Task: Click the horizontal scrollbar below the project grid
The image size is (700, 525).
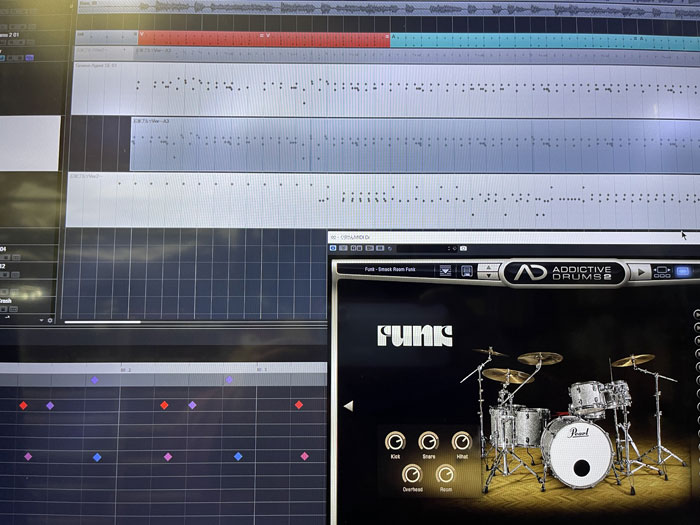Action: (x=103, y=322)
